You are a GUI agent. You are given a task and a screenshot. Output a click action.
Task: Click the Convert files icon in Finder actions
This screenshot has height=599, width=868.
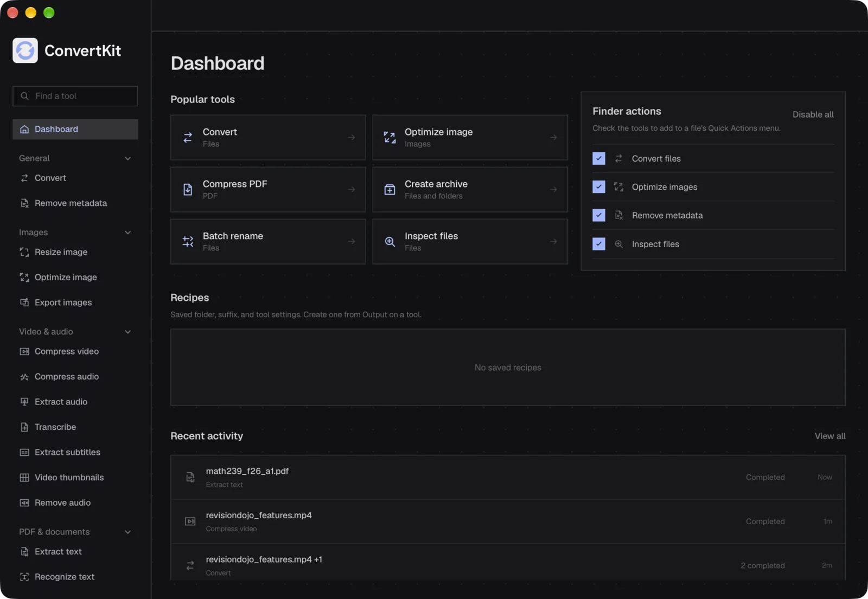coord(618,158)
